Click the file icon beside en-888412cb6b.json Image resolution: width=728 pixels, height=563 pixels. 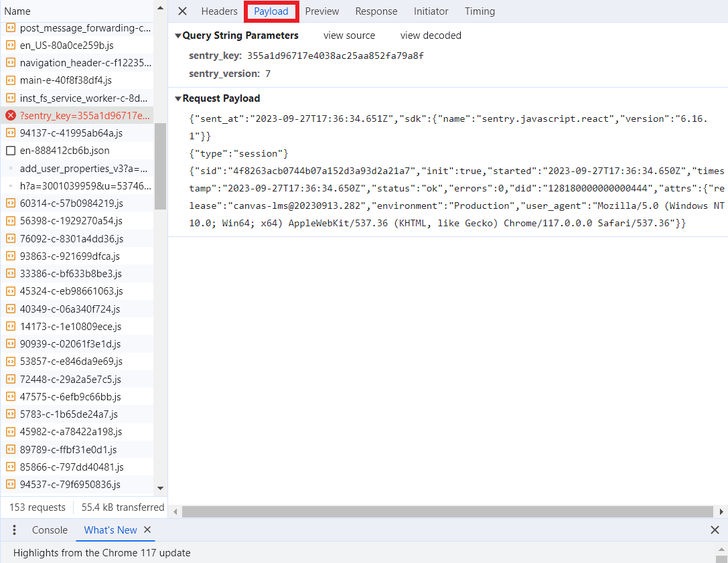tap(9, 150)
